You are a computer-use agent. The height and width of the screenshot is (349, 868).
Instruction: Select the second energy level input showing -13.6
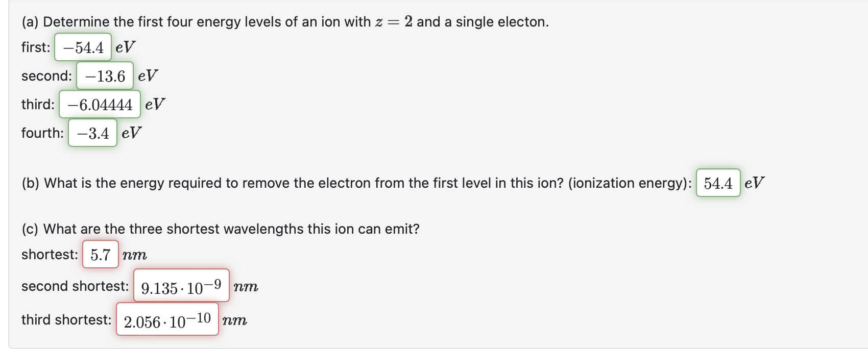pyautogui.click(x=104, y=76)
